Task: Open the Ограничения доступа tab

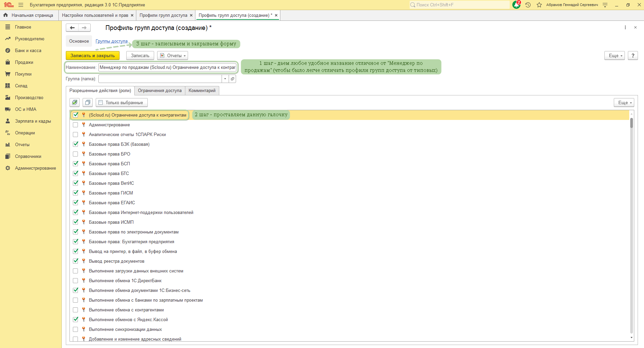Action: tap(160, 91)
